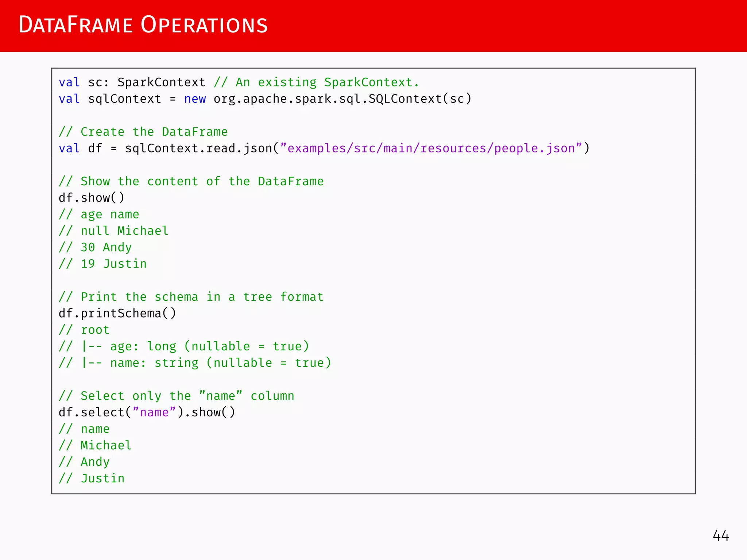Click the slide page number 44
Viewport: 747px width, 560px height.
[721, 536]
